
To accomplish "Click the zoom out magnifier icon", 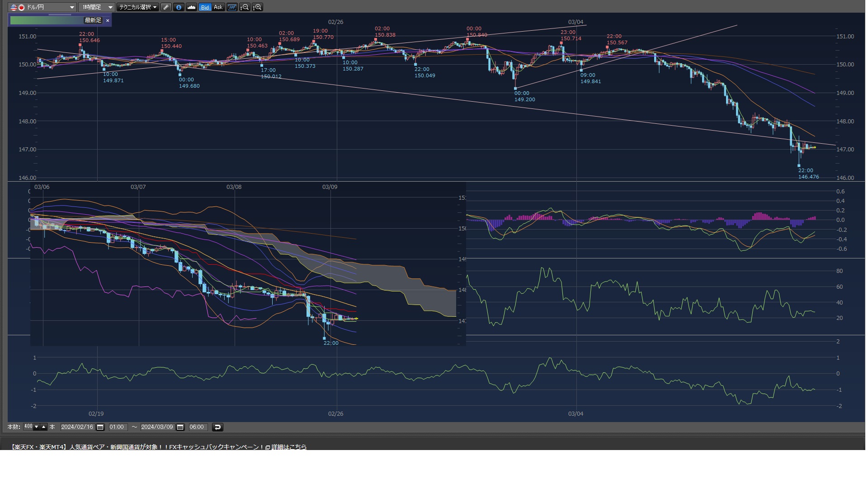I will coord(245,7).
